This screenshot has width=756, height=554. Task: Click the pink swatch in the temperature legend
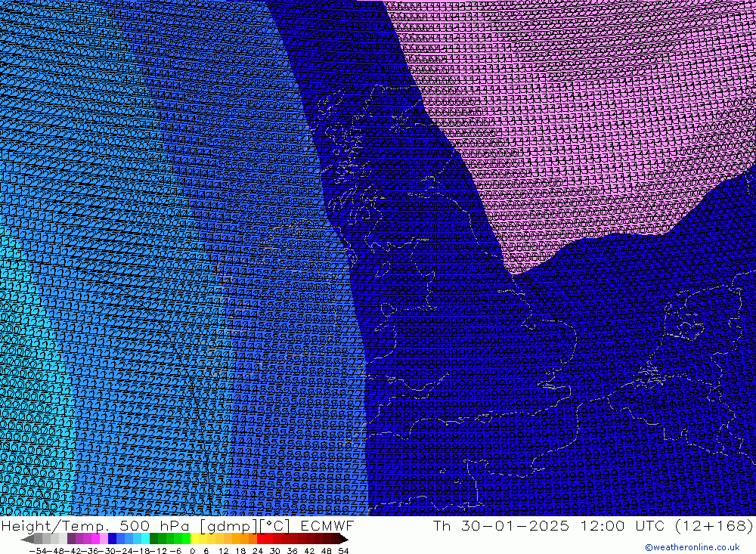tap(104, 539)
